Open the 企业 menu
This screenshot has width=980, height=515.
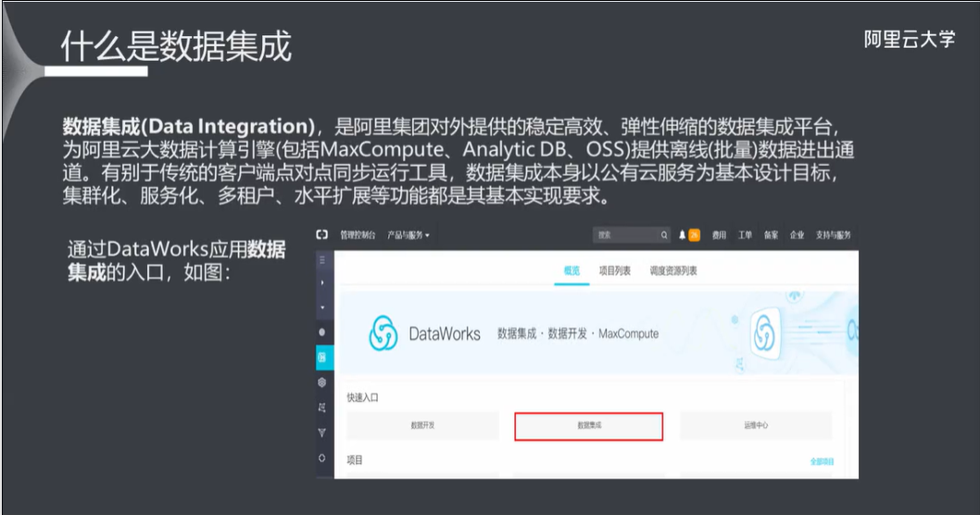(797, 235)
